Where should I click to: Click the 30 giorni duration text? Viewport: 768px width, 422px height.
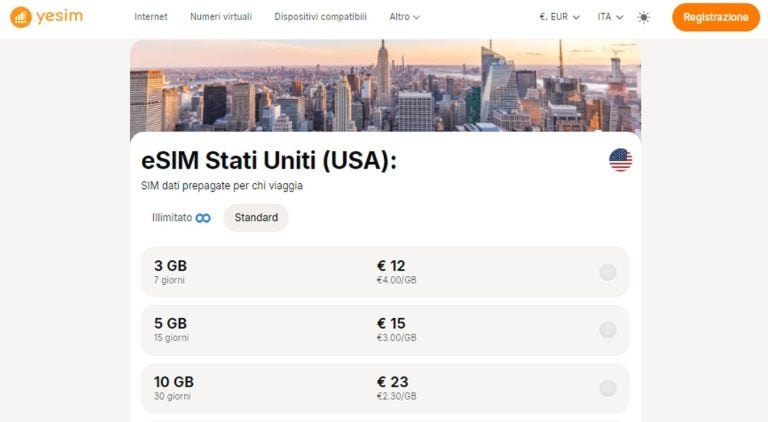(172, 397)
